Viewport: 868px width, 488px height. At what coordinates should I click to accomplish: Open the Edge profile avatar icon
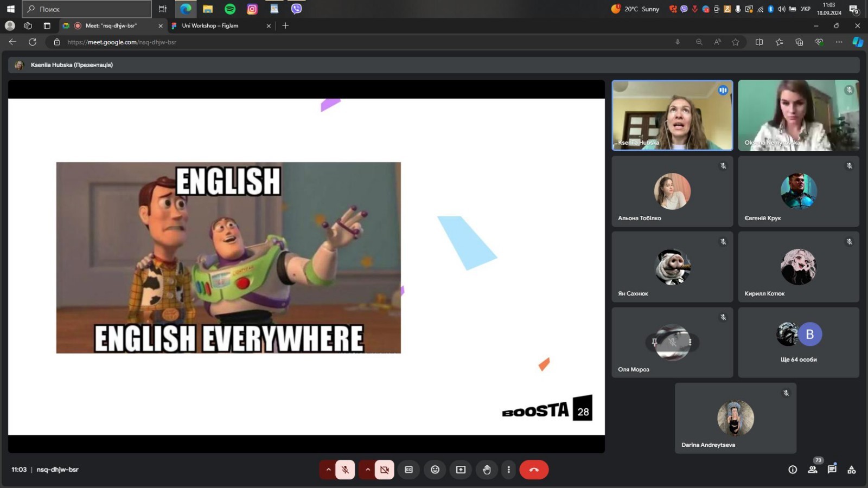click(10, 25)
